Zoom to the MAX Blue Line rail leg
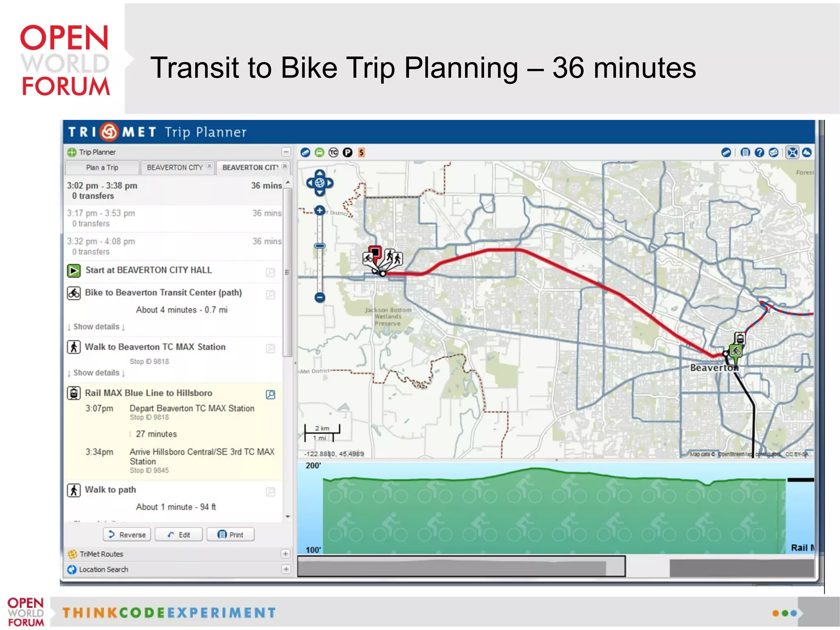Viewport: 840px width, 630px height. tap(270, 394)
